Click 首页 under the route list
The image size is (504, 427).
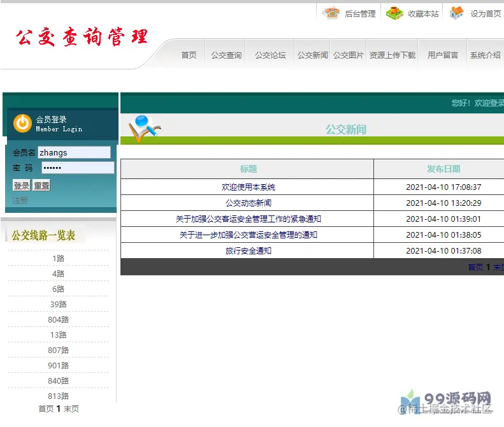(46, 409)
